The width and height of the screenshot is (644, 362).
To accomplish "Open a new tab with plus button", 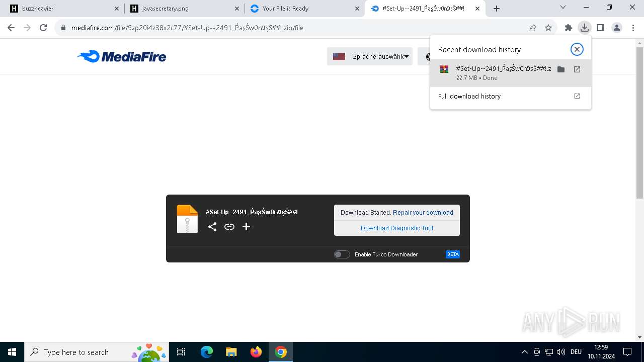I will click(x=497, y=9).
